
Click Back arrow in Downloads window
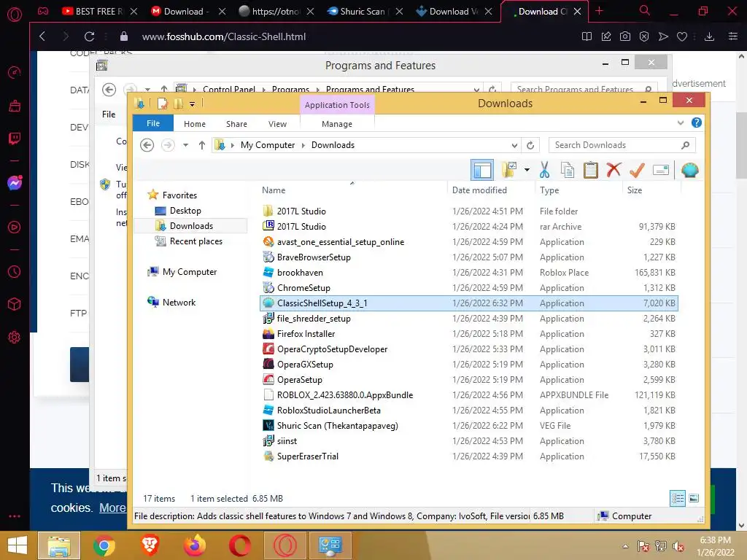147,145
